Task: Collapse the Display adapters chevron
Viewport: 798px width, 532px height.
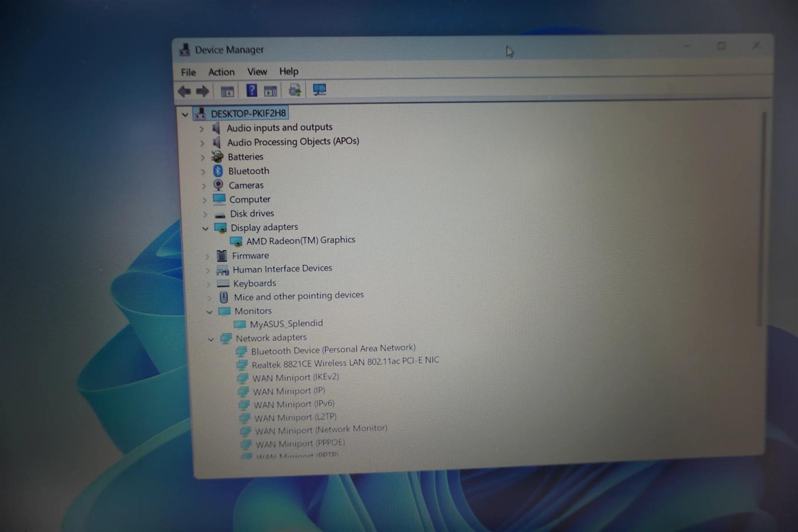Action: pos(205,228)
